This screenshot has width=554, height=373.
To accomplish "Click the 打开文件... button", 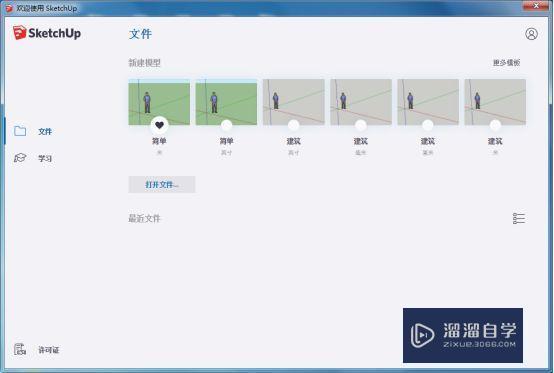I will tap(162, 184).
